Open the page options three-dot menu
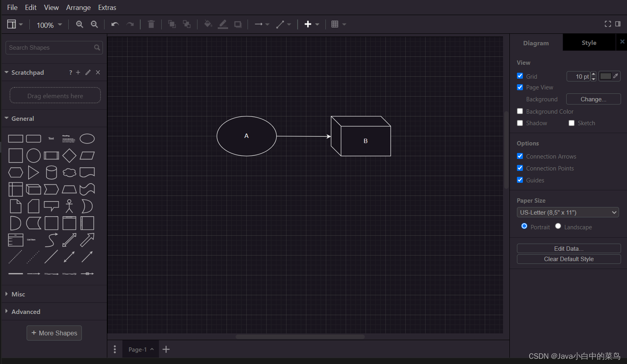The width and height of the screenshot is (627, 364). pos(115,349)
